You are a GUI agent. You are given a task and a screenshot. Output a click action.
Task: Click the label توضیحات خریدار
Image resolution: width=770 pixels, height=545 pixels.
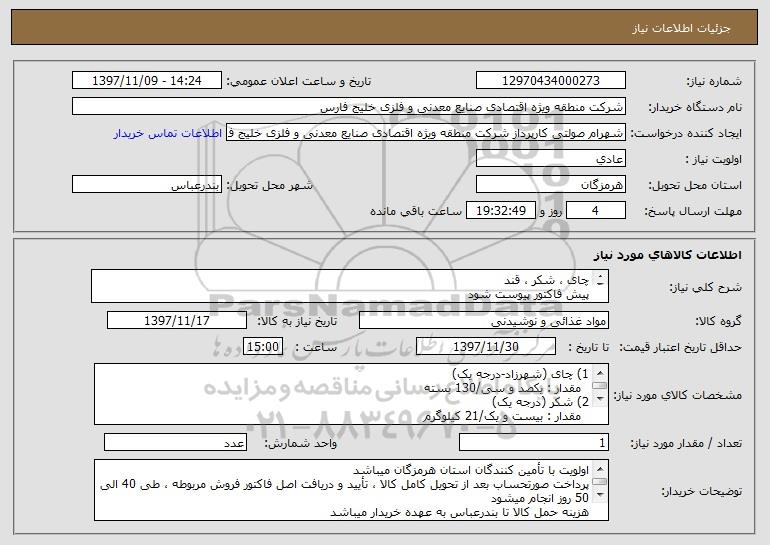click(x=701, y=491)
